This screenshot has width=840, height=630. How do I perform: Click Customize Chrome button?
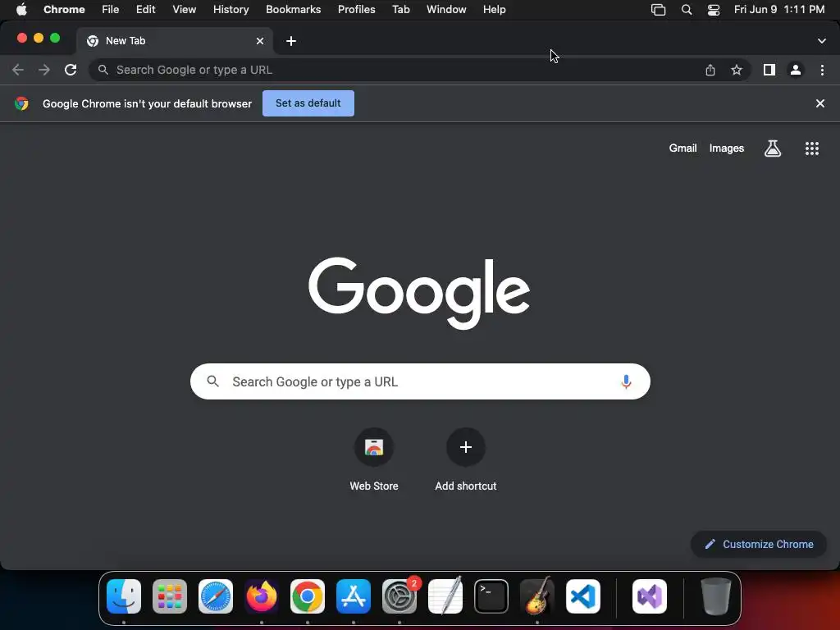[x=759, y=545]
